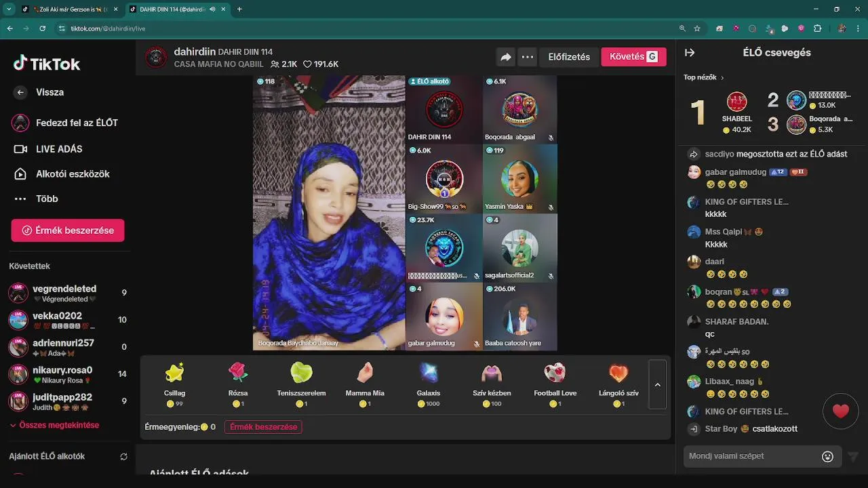Reload the page
868x488 pixels.
point(43,28)
